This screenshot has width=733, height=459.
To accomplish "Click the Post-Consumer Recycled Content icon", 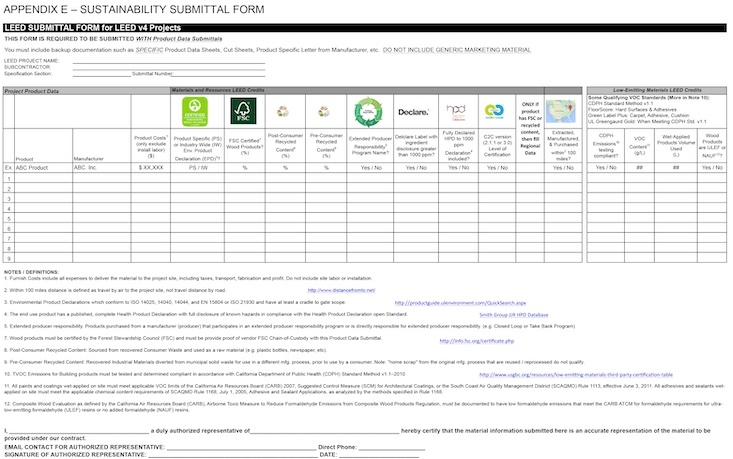I will point(283,112).
